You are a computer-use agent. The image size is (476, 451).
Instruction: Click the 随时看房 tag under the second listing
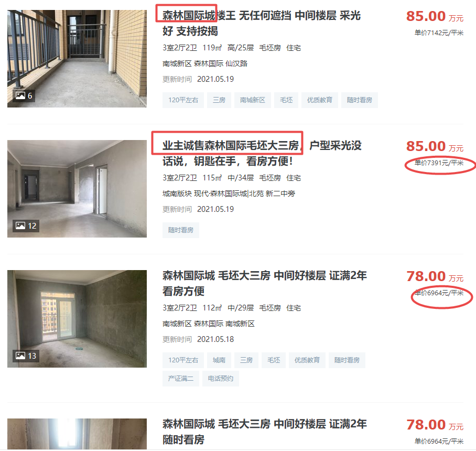tap(181, 230)
